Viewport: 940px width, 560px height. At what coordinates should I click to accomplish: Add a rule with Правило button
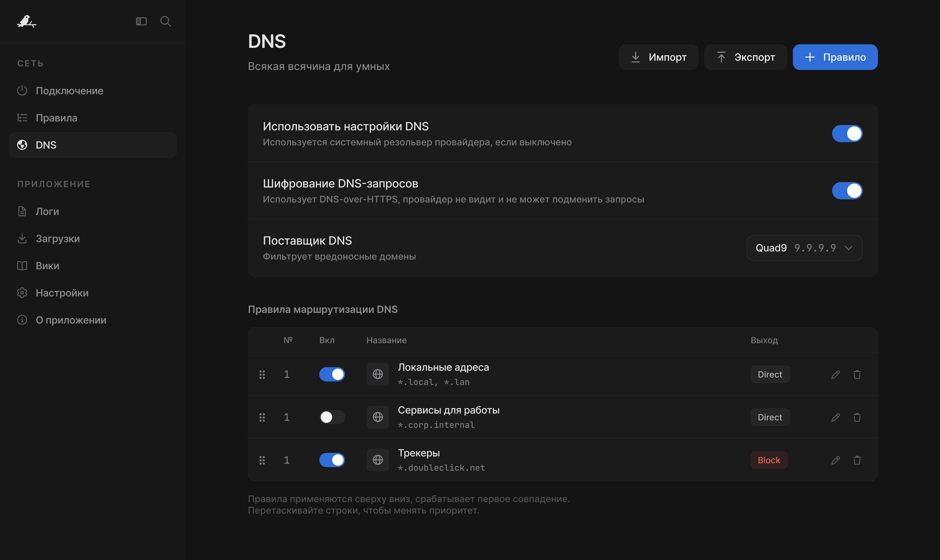835,57
